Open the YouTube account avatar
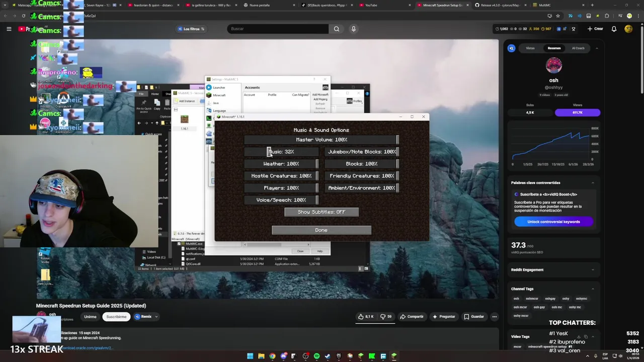This screenshot has width=644, height=362. 628,29
